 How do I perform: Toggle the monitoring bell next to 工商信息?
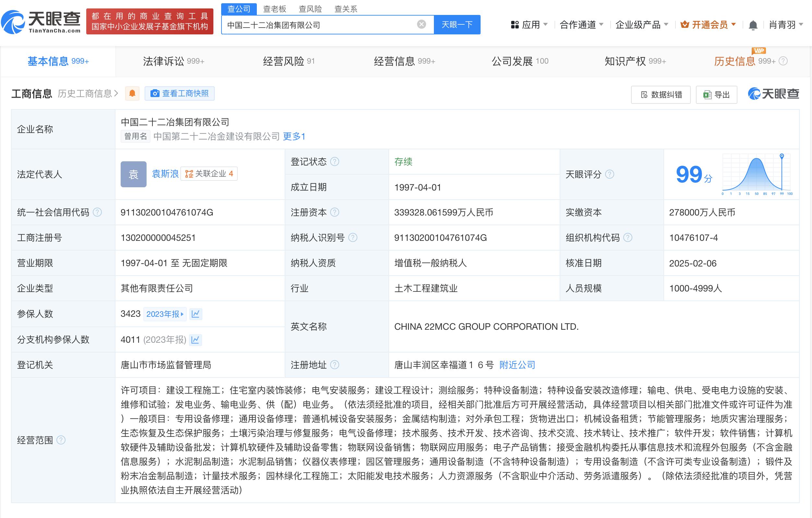(x=132, y=93)
